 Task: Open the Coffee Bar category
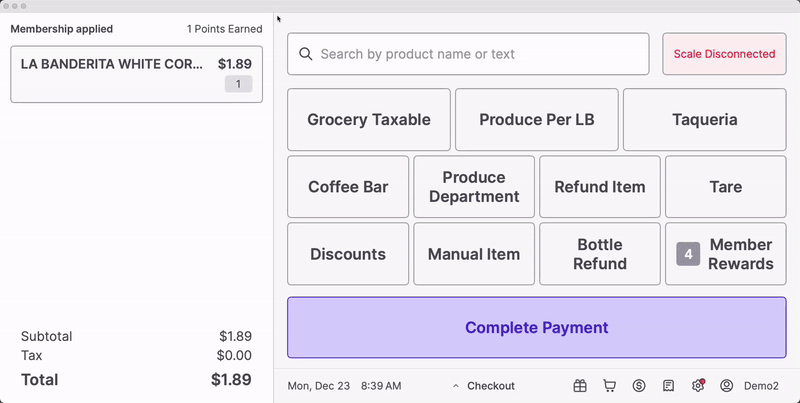click(x=348, y=187)
